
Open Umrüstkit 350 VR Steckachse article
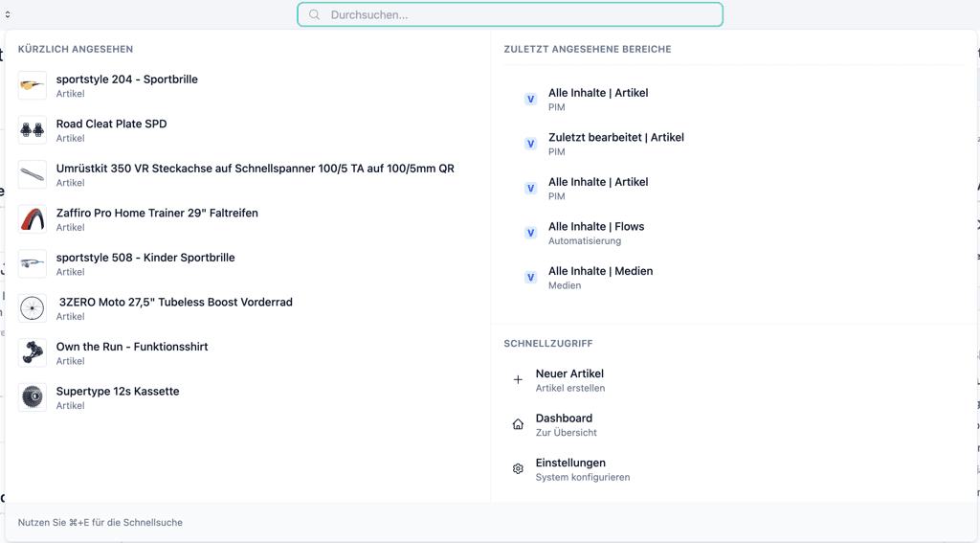coord(255,169)
